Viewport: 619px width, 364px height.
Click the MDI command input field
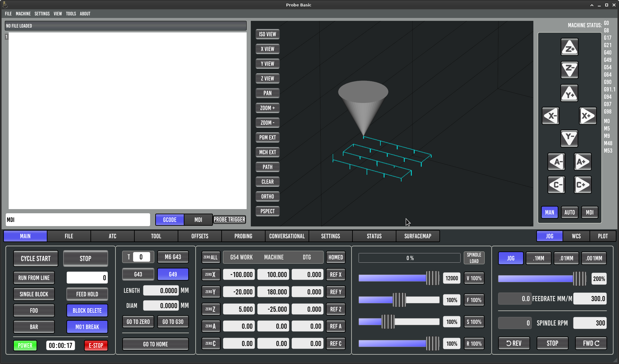pyautogui.click(x=78, y=220)
